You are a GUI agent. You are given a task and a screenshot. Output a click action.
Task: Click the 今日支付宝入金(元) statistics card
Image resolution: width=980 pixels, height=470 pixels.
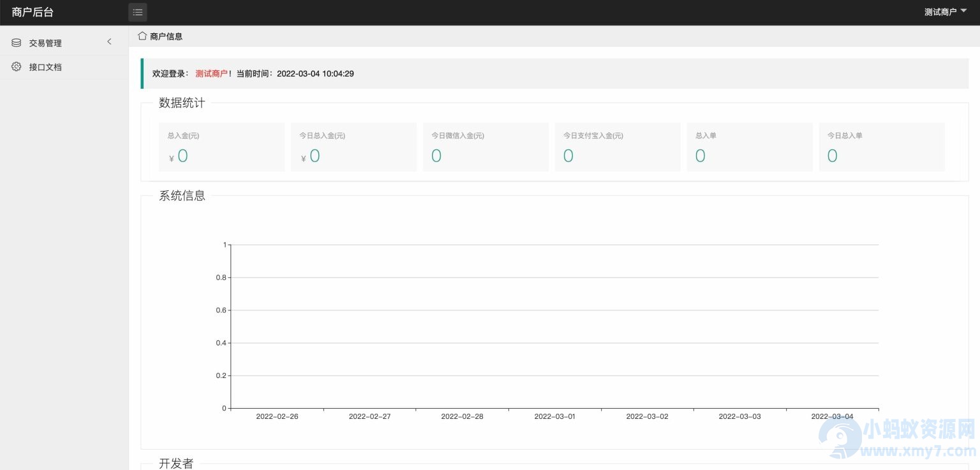click(x=618, y=147)
